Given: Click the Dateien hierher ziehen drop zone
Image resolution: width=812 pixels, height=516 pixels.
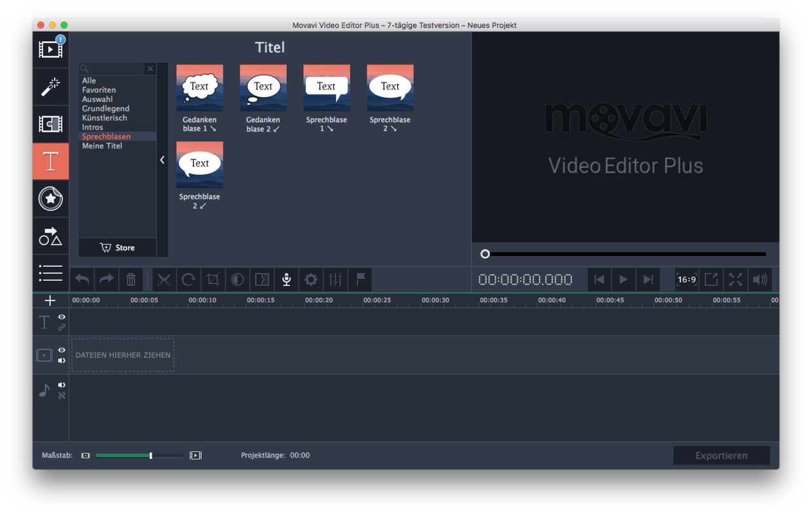Looking at the screenshot, I should 123,355.
